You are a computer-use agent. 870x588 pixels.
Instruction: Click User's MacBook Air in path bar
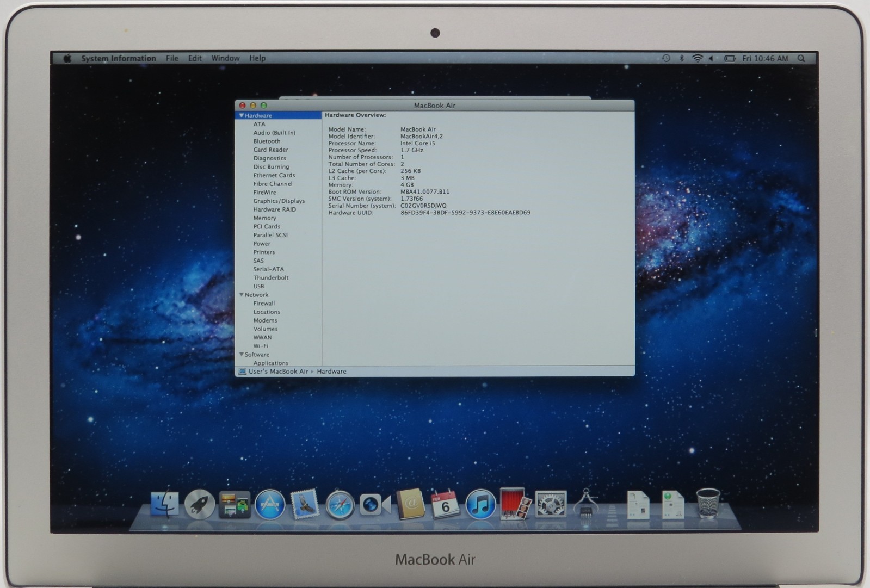tap(278, 372)
